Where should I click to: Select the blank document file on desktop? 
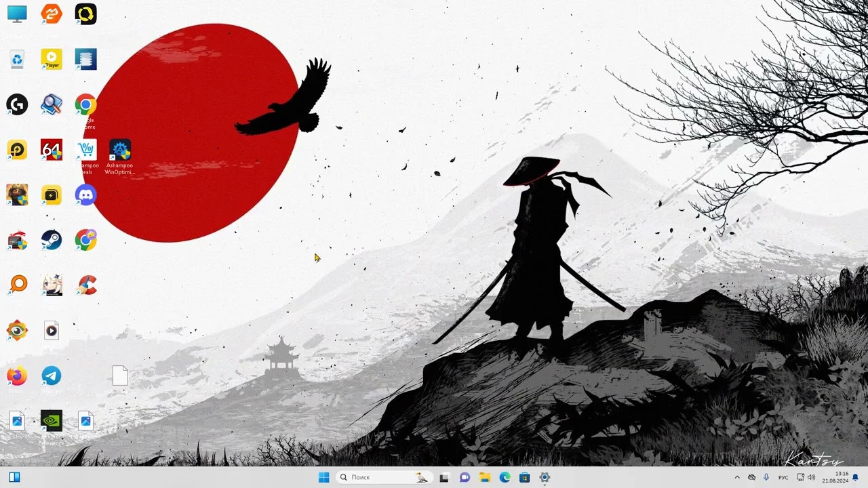[x=120, y=376]
